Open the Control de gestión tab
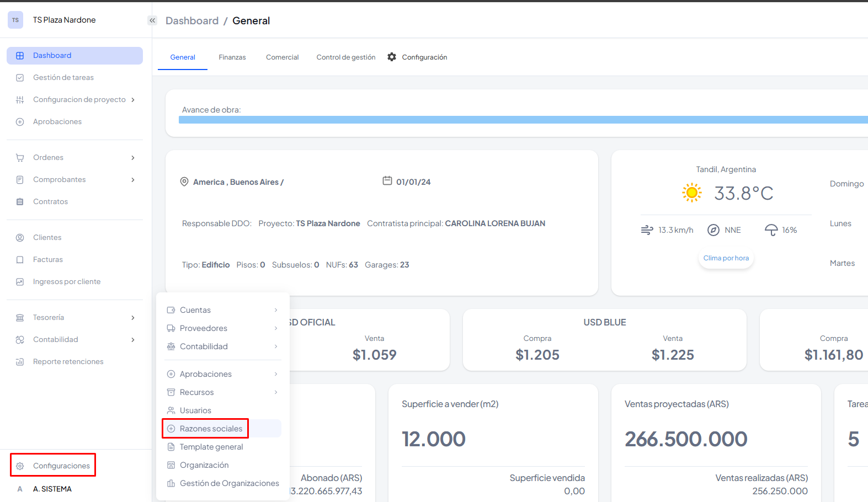 346,57
